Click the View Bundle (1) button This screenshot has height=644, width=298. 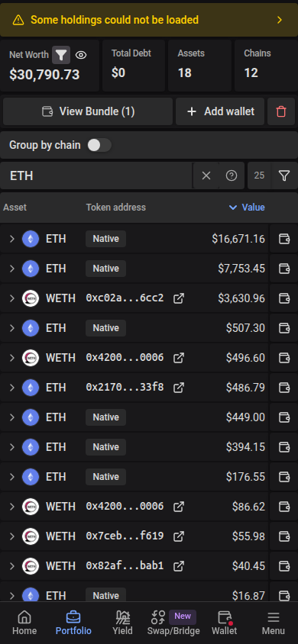click(x=88, y=111)
